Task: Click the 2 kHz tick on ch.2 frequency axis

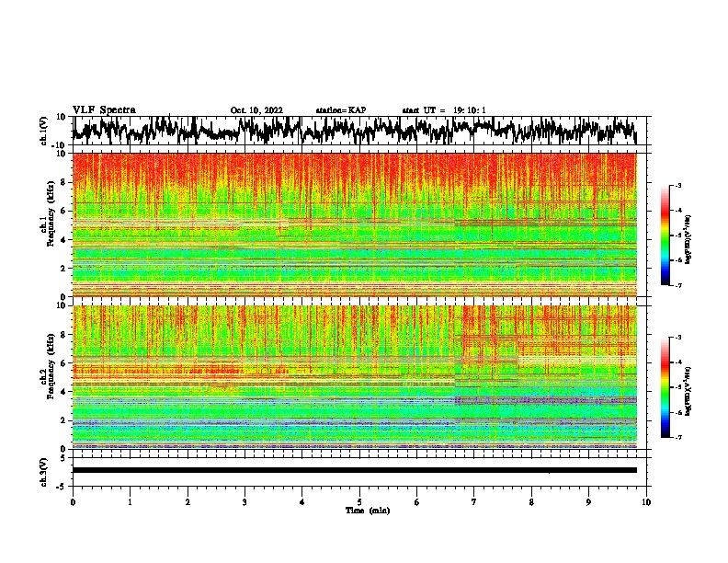Action: 63,420
